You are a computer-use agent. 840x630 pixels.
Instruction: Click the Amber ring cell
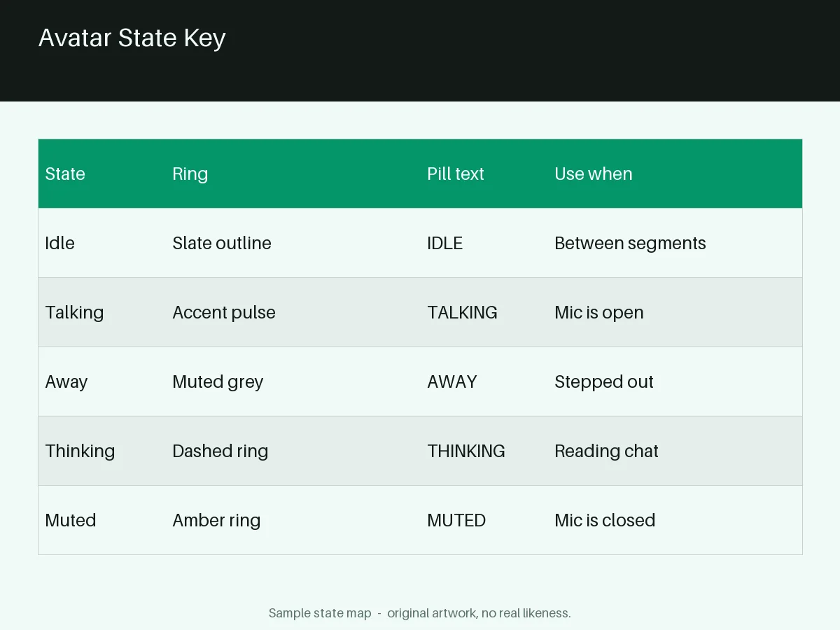pyautogui.click(x=216, y=520)
